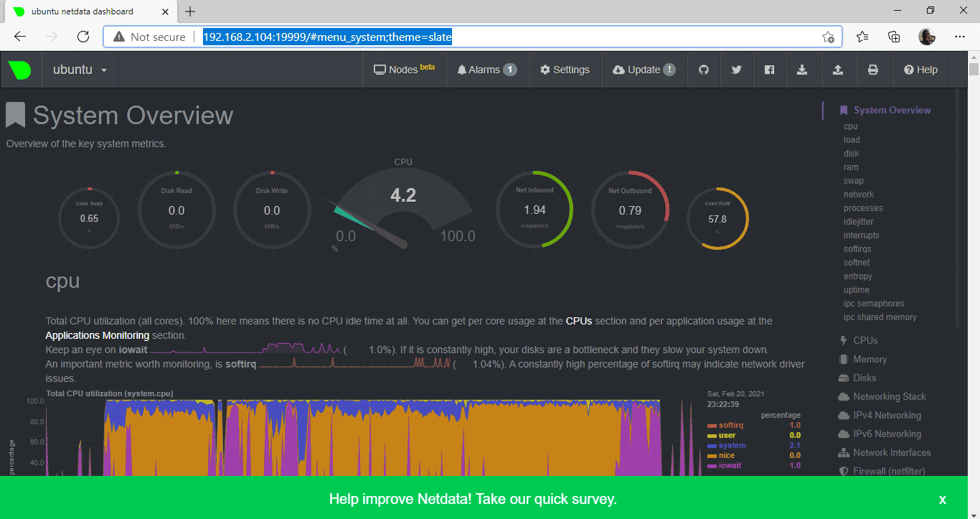Click the CPU speedometer gauge
Screen dimensions: 980x519
(x=403, y=208)
